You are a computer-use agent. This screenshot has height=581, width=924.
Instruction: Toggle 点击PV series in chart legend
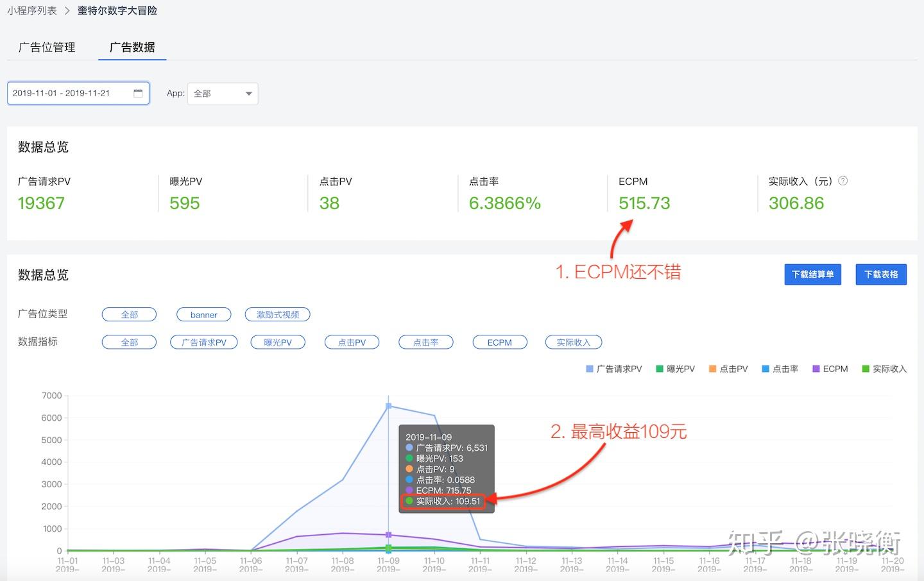tap(728, 369)
